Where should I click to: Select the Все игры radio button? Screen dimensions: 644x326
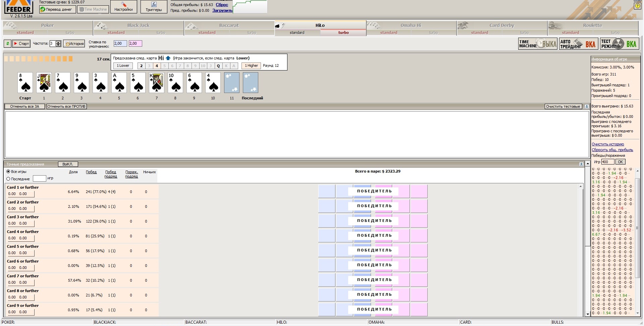pyautogui.click(x=8, y=172)
